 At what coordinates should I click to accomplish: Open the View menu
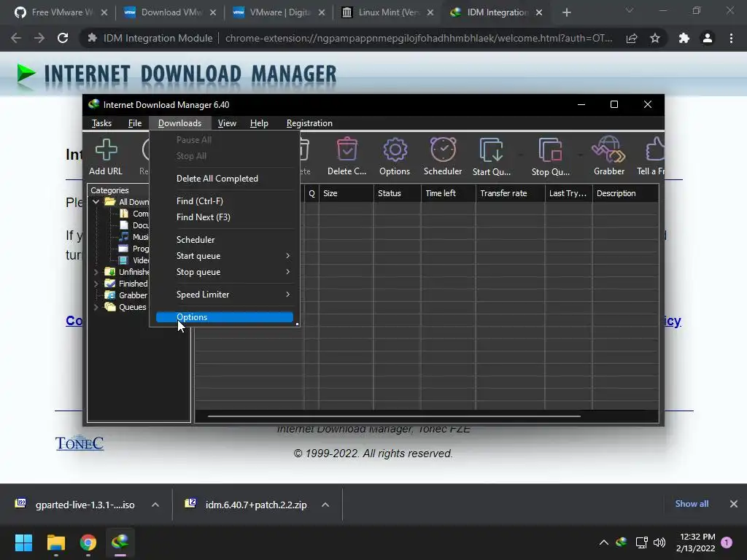(227, 122)
